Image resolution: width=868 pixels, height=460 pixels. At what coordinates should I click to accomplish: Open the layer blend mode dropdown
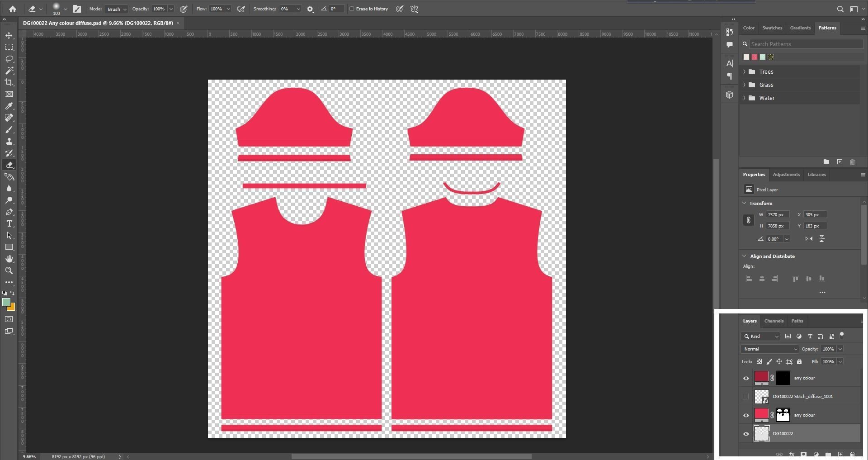click(x=769, y=349)
